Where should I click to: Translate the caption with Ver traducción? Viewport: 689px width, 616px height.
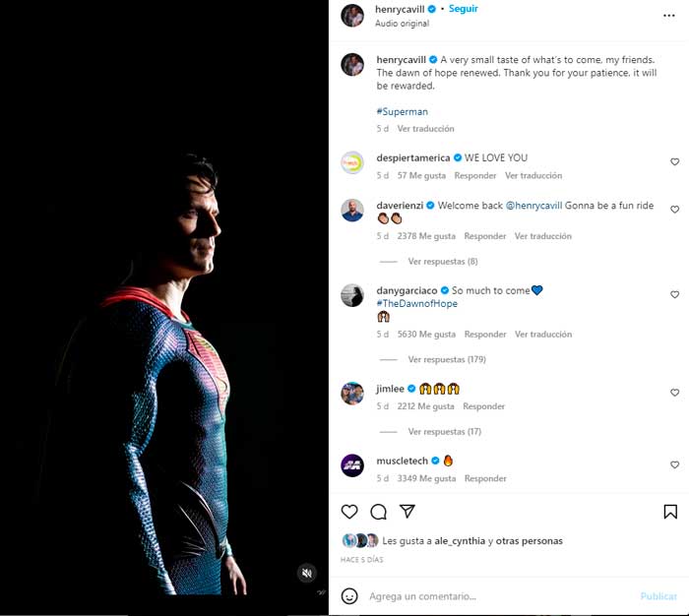click(425, 129)
